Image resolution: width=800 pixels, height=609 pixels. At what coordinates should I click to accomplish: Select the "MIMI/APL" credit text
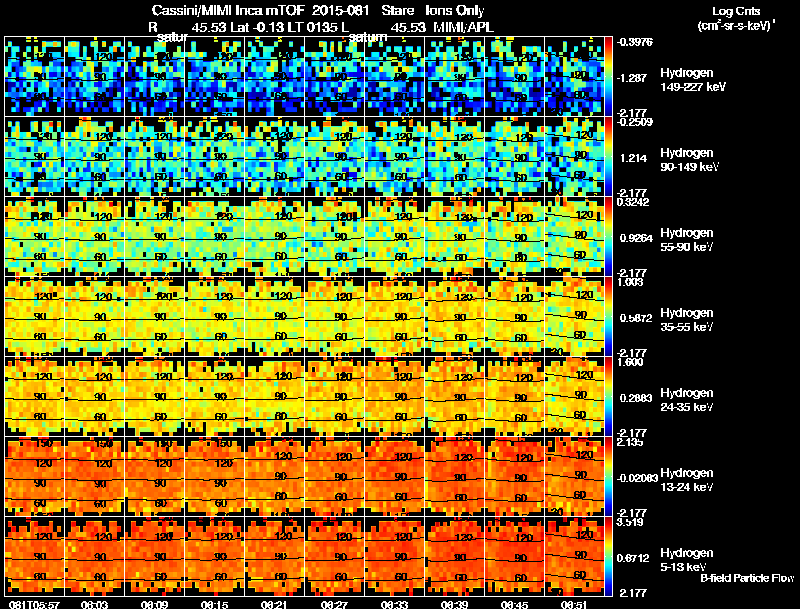[x=463, y=28]
